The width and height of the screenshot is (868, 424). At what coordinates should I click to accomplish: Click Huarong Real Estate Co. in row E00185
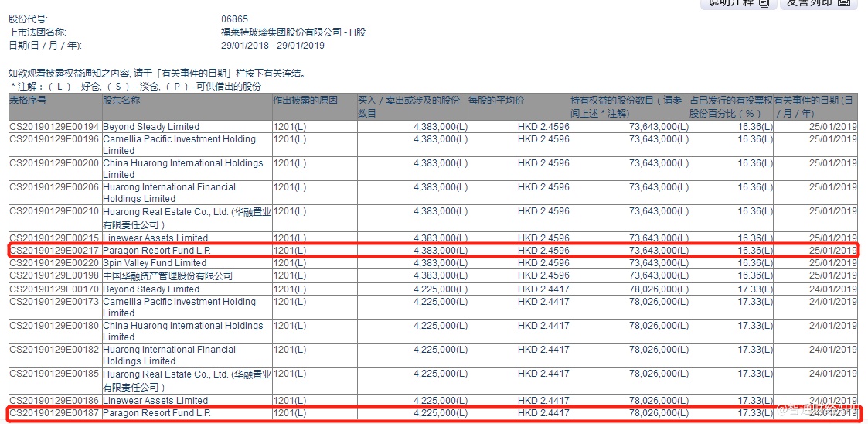[187, 380]
